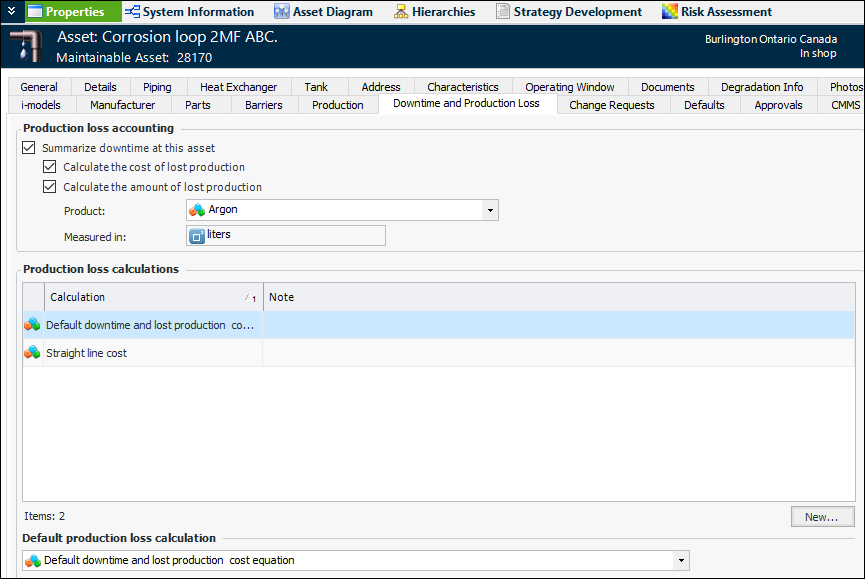865x579 pixels.
Task: Click the System Information hierarchy icon
Action: tap(132, 12)
